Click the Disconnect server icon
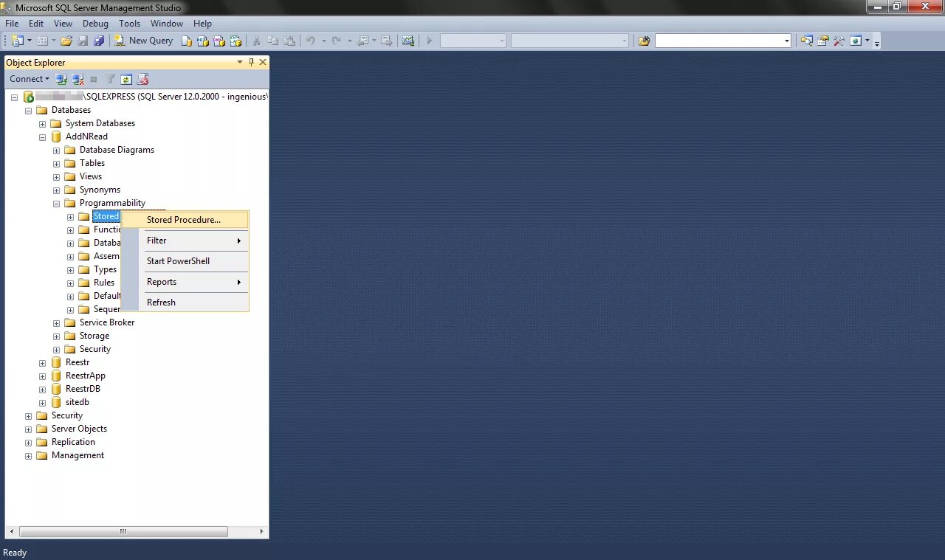This screenshot has height=560, width=945. point(78,79)
